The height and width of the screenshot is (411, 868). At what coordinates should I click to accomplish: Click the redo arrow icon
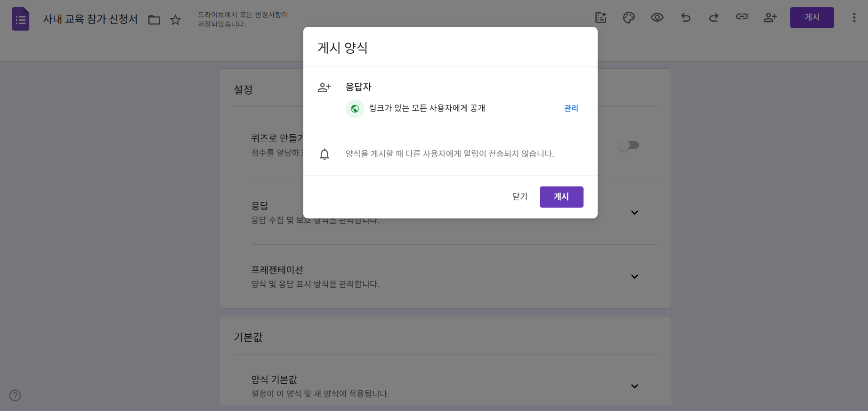(714, 17)
